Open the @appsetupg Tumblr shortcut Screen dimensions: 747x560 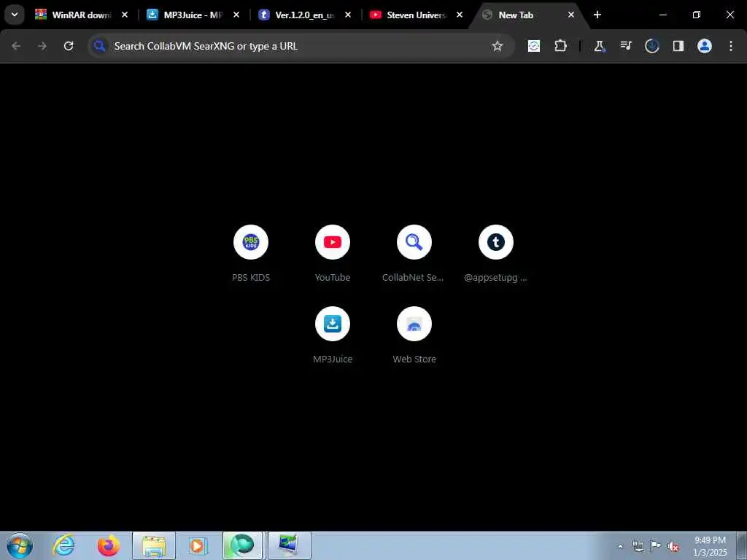point(496,242)
